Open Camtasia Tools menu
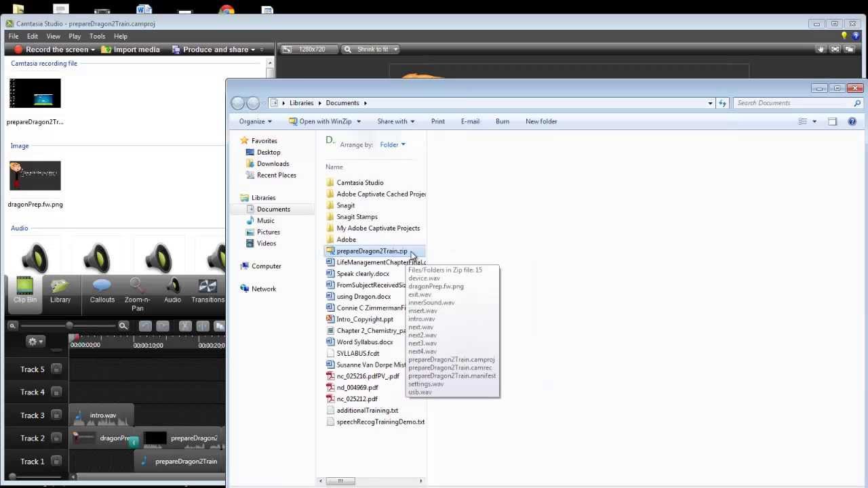This screenshot has width=868, height=488. click(97, 36)
